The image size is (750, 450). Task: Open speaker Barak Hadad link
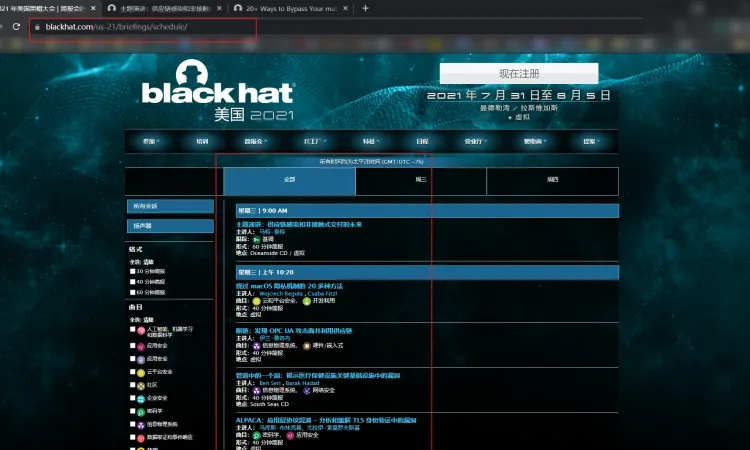point(302,383)
